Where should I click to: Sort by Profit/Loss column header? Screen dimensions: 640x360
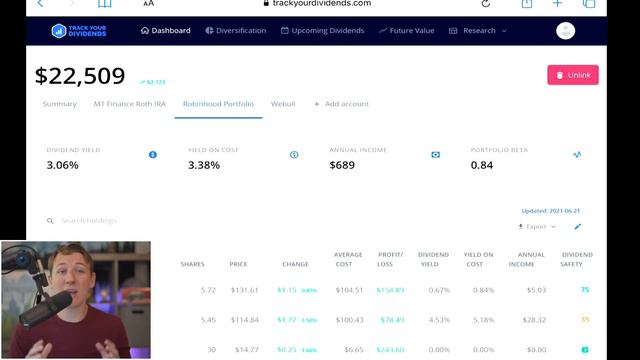point(390,259)
